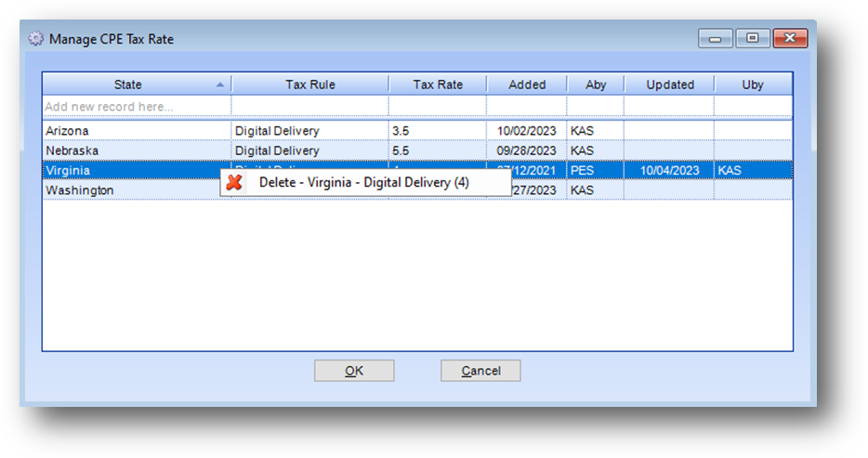
Task: Click the Updated column header
Action: [x=670, y=85]
